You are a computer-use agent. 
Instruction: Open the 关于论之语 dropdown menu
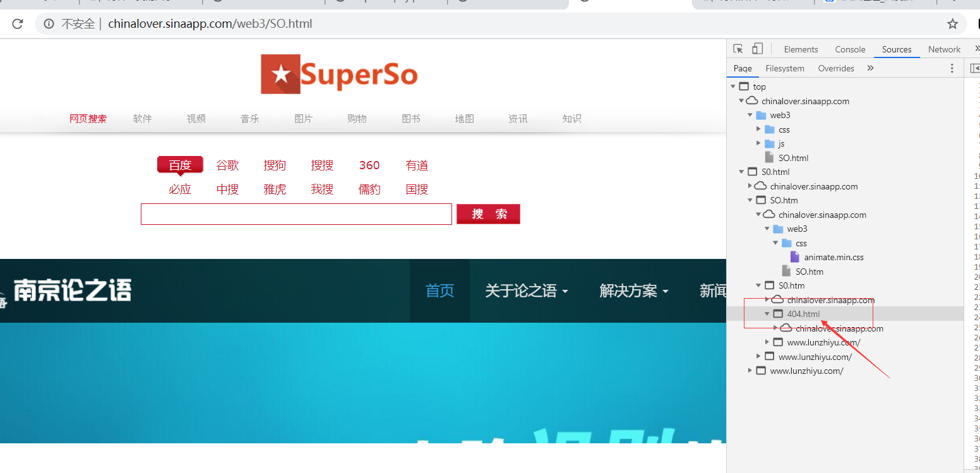point(527,291)
